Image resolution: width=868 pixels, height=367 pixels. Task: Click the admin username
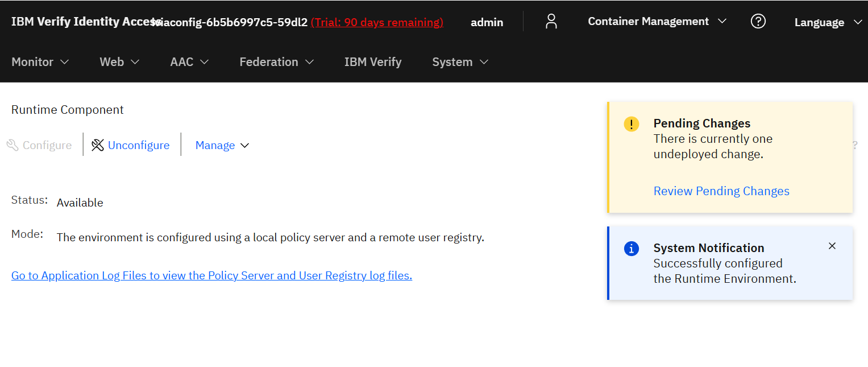pyautogui.click(x=487, y=22)
